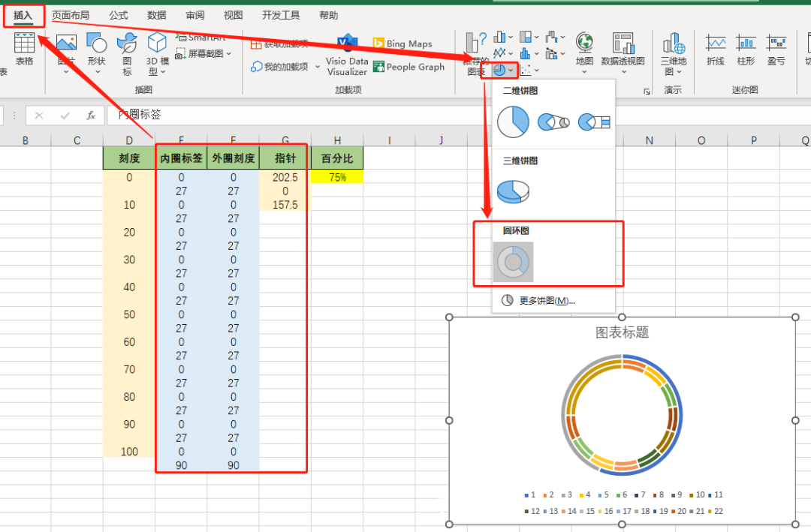Expand the 地图 map chart dropdown
The image size is (811, 532).
584,73
